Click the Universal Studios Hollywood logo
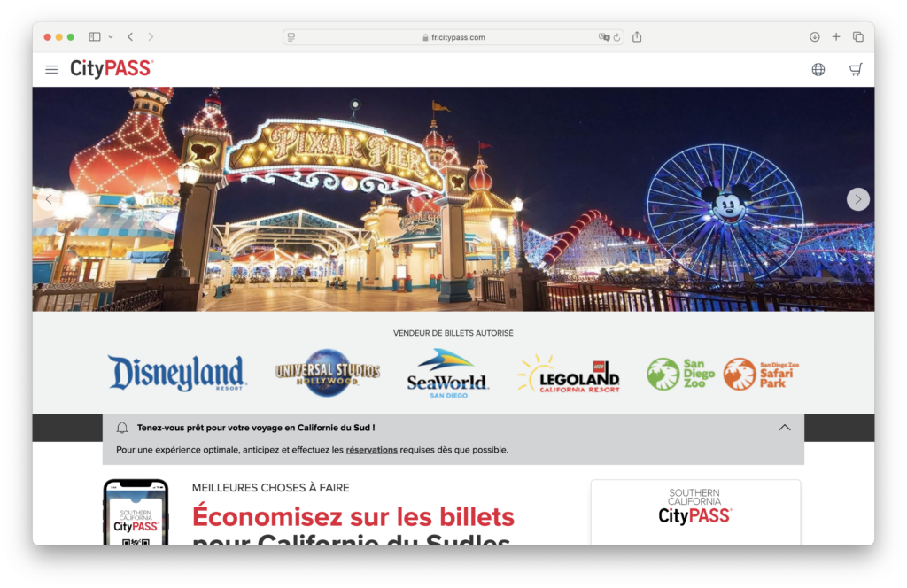907x588 pixels. click(328, 373)
